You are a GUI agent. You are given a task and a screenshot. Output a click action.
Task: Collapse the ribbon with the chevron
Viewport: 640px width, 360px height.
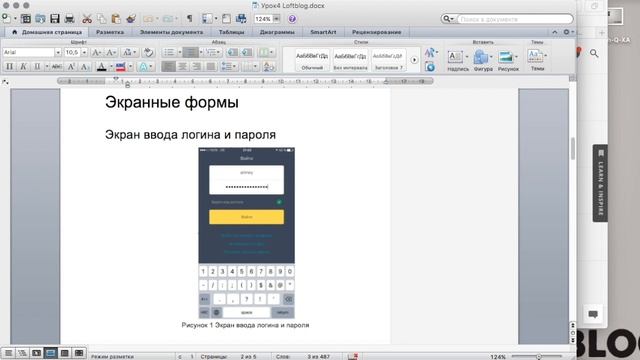(555, 32)
